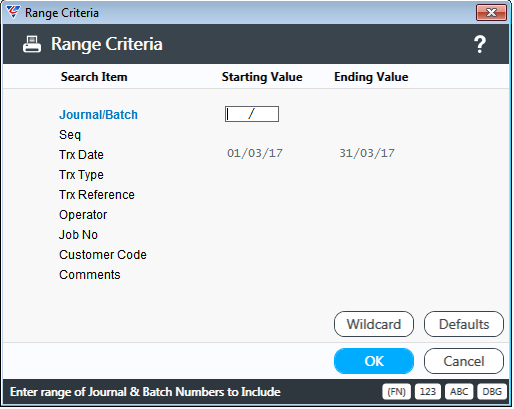
Task: Click the DBG debug indicator
Action: point(492,391)
